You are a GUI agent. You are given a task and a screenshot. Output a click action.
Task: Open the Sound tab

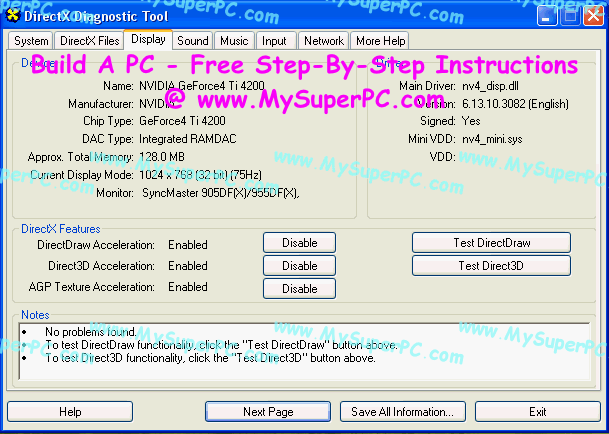pyautogui.click(x=193, y=41)
